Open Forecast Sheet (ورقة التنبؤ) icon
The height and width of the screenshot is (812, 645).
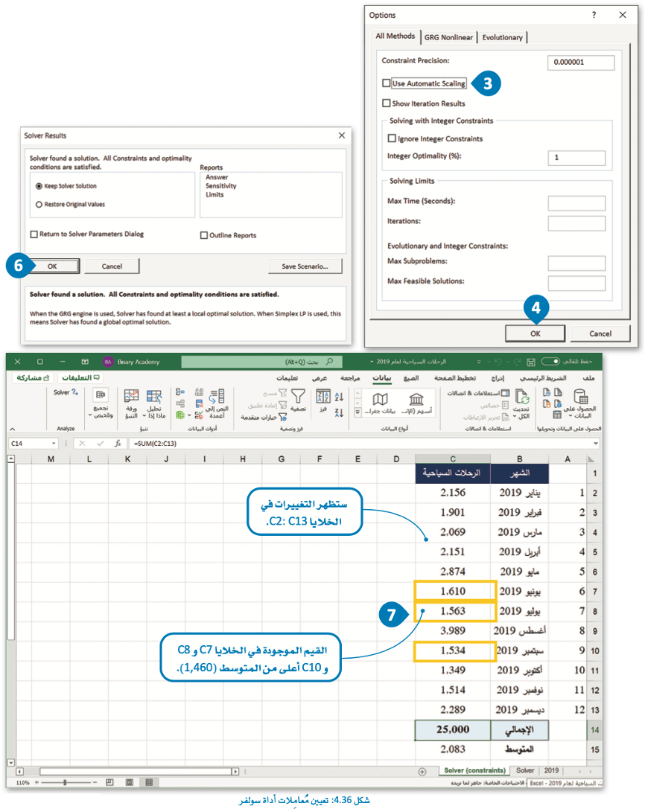[x=131, y=396]
